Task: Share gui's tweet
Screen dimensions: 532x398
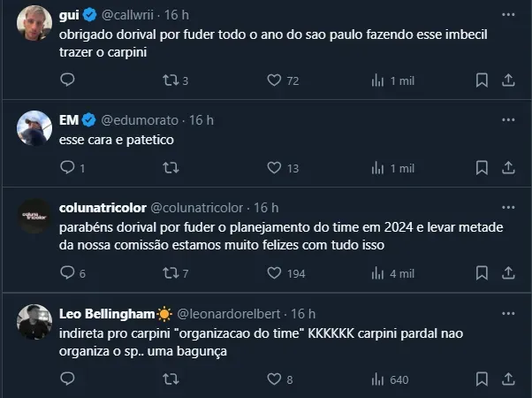Action: (508, 80)
